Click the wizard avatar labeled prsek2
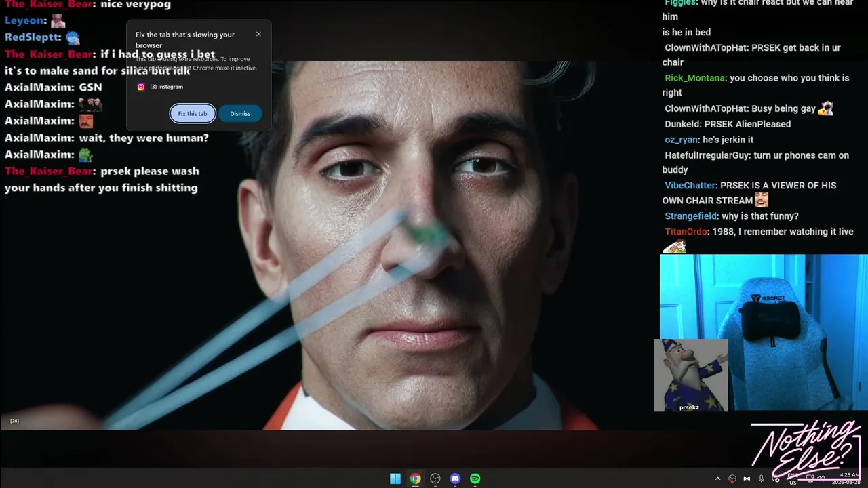This screenshot has height=488, width=868. coord(690,375)
